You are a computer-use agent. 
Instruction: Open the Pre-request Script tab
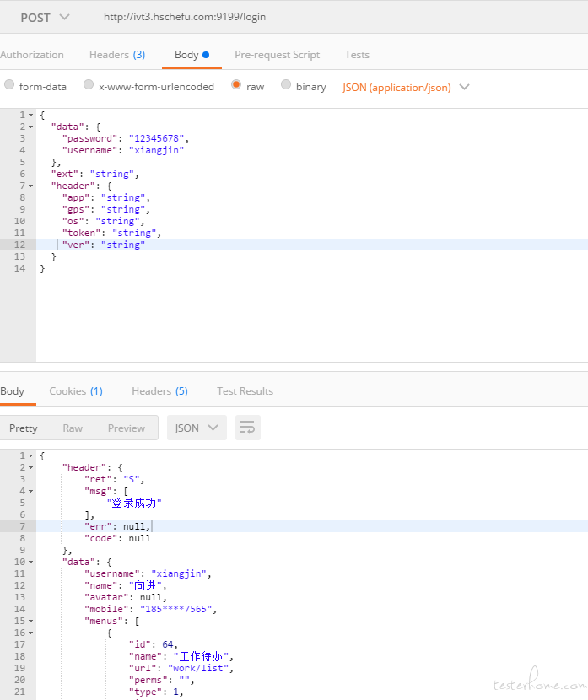click(x=277, y=55)
